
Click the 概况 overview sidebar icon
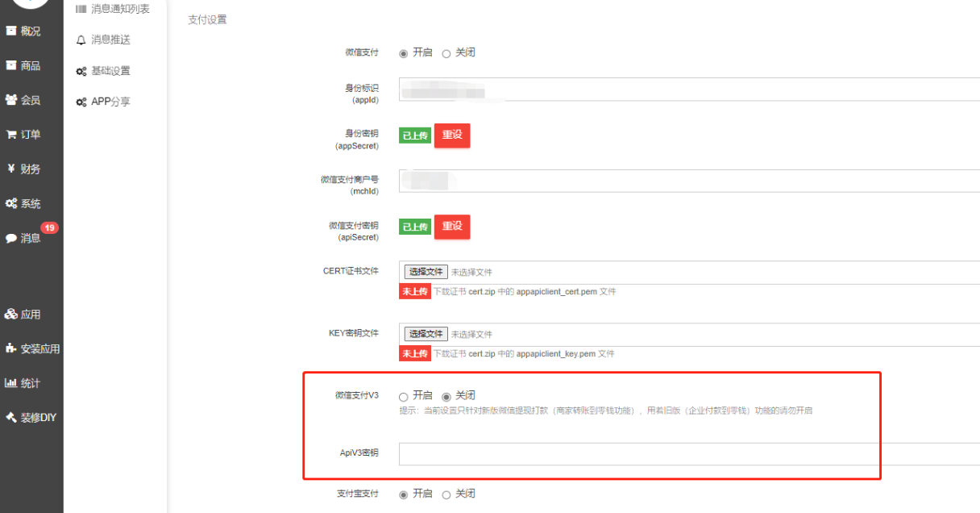11,31
